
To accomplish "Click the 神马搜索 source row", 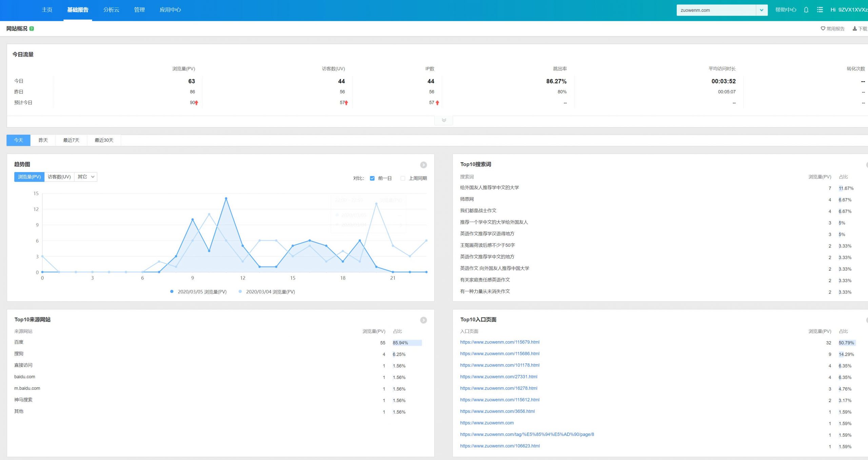I will [220, 400].
